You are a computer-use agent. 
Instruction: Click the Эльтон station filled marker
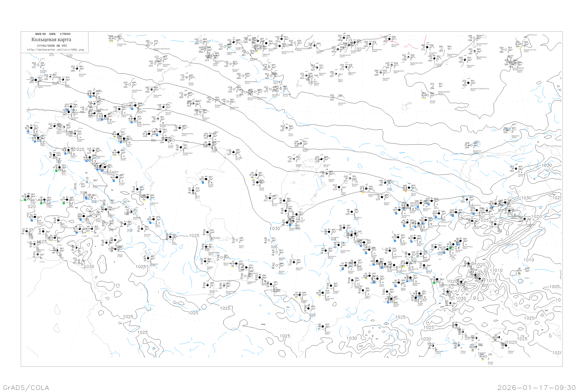(x=163, y=107)
